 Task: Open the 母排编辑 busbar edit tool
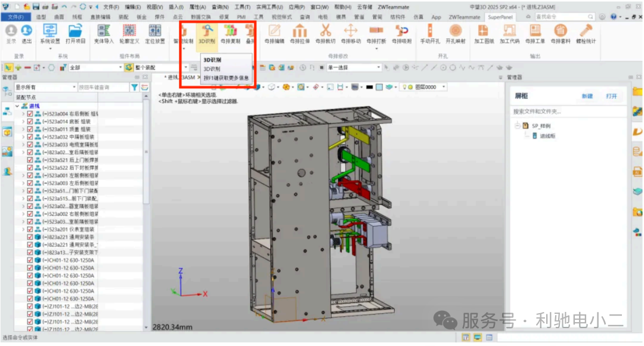[274, 33]
